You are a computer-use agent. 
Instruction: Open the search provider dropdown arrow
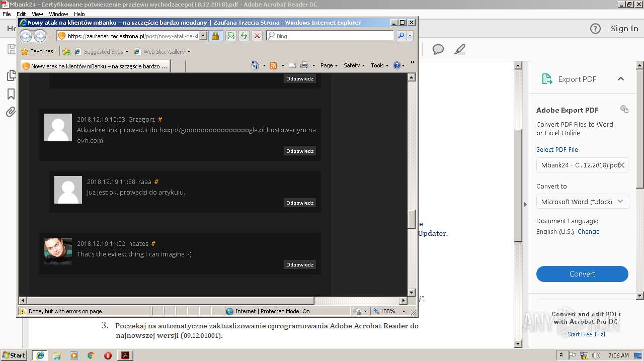(410, 36)
